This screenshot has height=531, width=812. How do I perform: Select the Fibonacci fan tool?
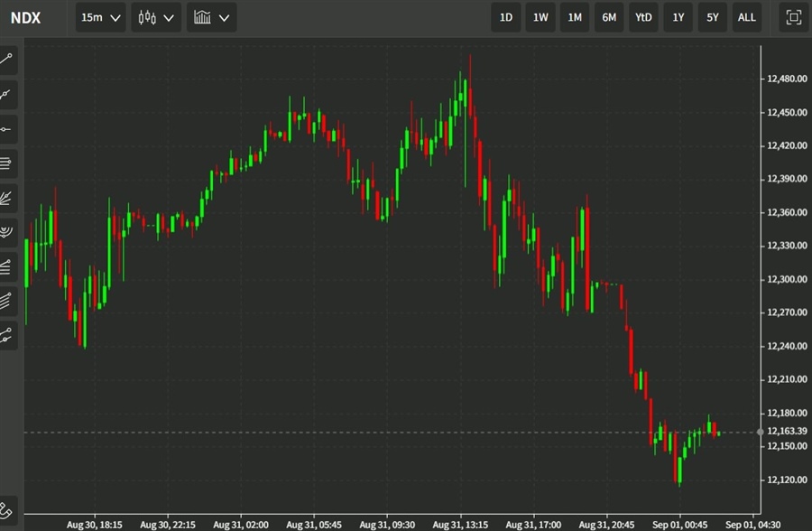6,198
